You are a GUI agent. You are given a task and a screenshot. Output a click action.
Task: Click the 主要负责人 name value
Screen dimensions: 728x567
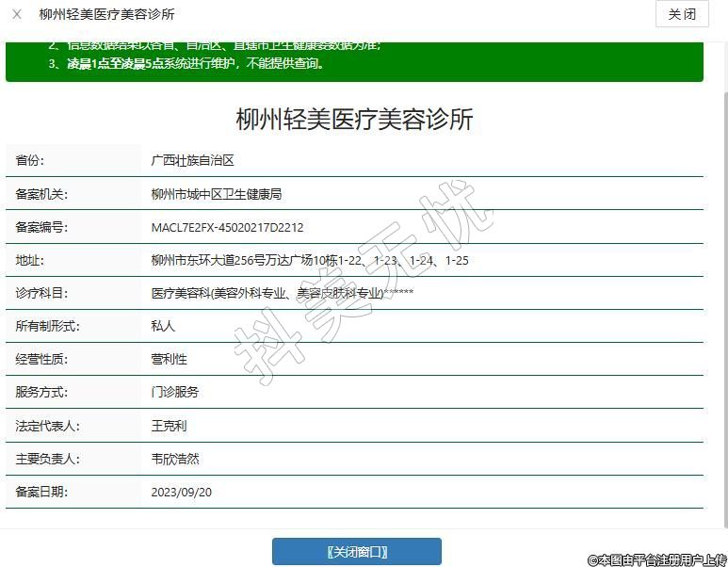pyautogui.click(x=175, y=459)
